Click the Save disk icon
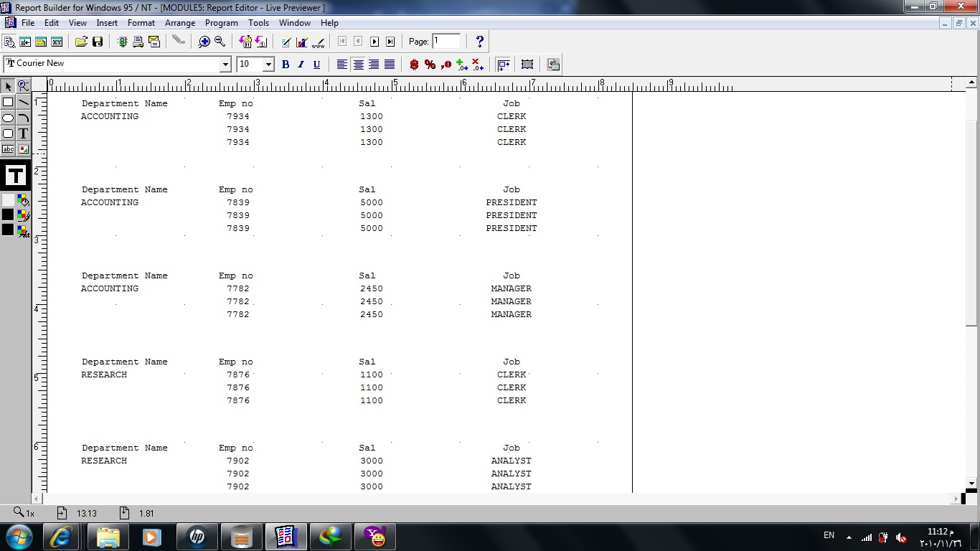 click(x=98, y=42)
